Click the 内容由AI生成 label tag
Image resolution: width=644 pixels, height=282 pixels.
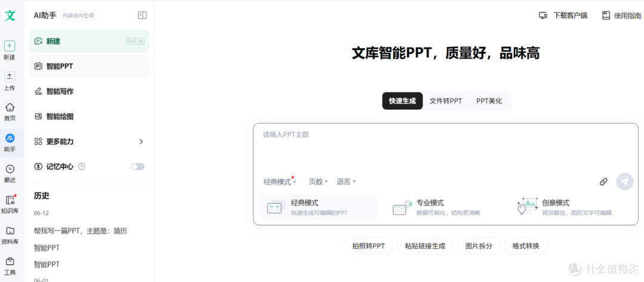coord(79,16)
